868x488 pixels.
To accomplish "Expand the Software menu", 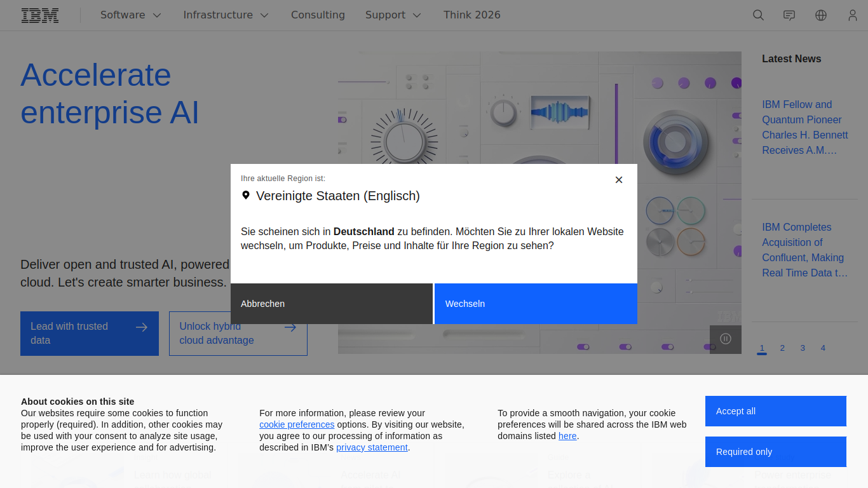I will [131, 15].
